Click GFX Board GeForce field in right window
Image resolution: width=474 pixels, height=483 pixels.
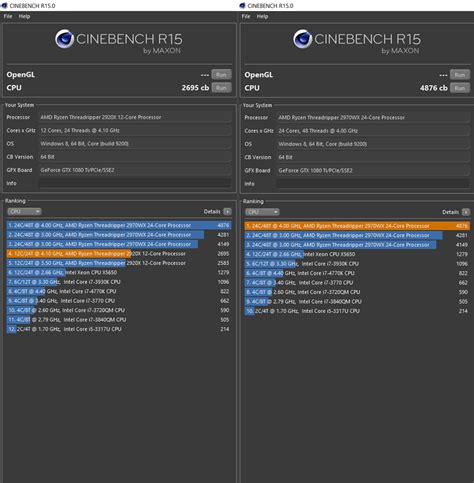(373, 170)
